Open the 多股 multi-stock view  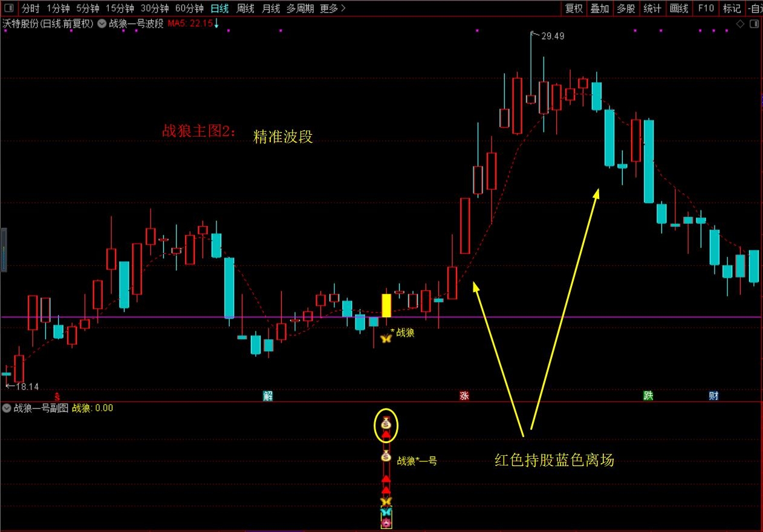626,8
